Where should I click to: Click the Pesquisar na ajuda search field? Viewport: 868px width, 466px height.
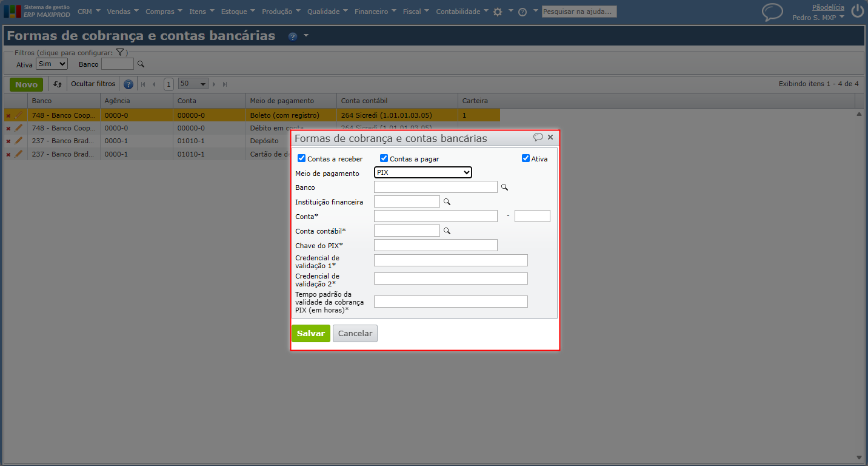tap(579, 12)
